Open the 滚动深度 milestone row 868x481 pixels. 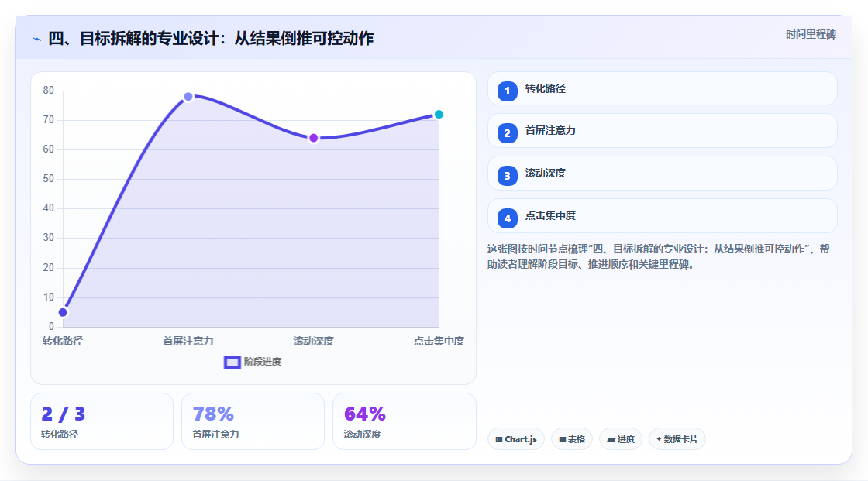(662, 174)
